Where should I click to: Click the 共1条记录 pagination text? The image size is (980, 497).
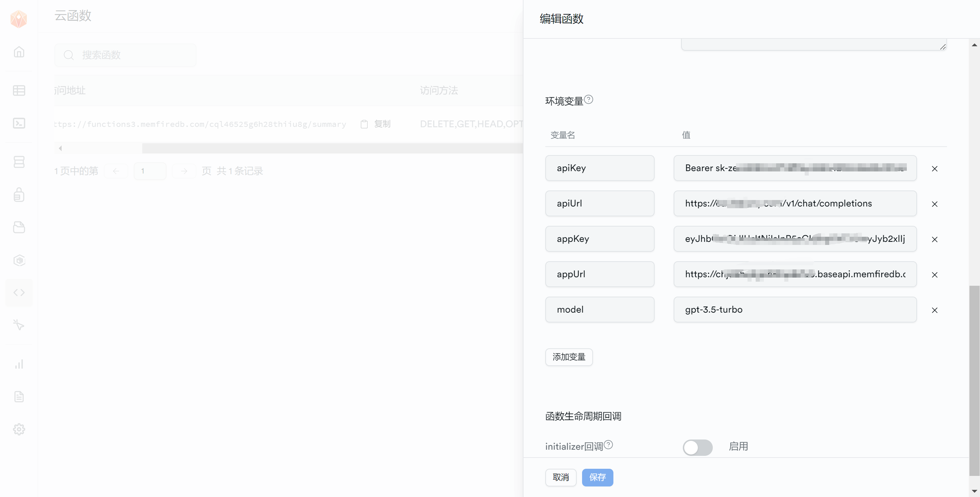click(x=240, y=171)
